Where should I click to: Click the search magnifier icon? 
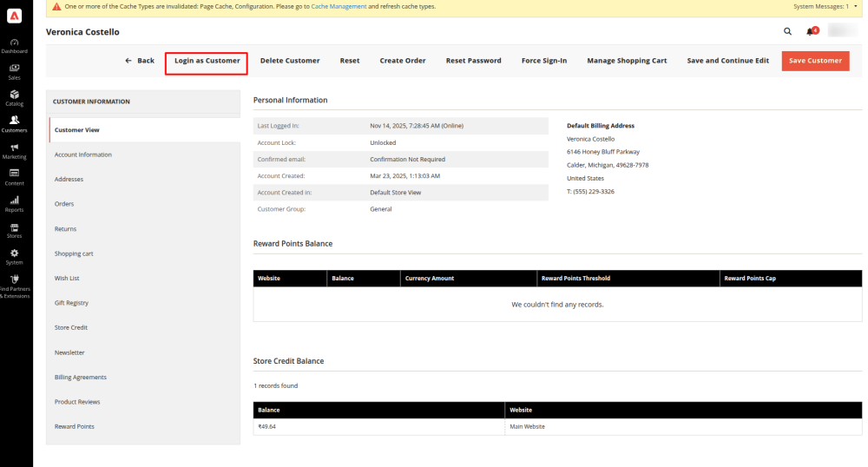click(x=788, y=31)
